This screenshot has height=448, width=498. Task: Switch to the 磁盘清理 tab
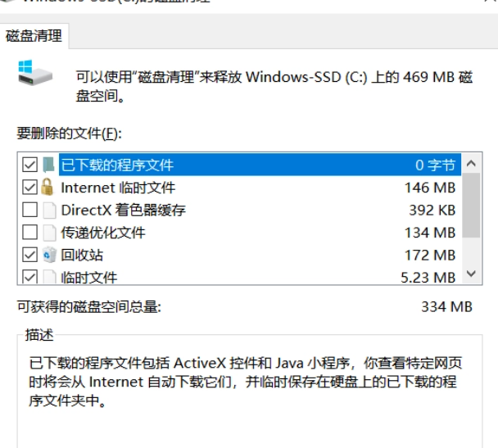(x=35, y=36)
